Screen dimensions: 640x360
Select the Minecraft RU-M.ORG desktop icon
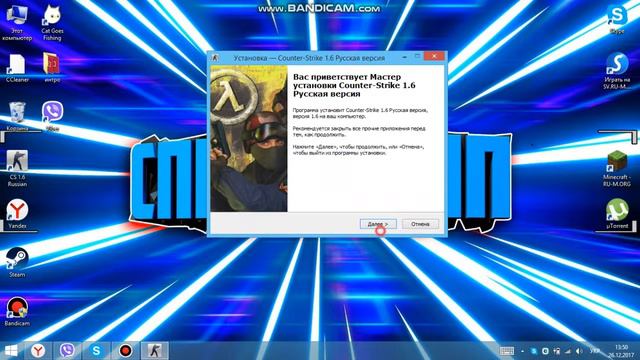point(617,168)
